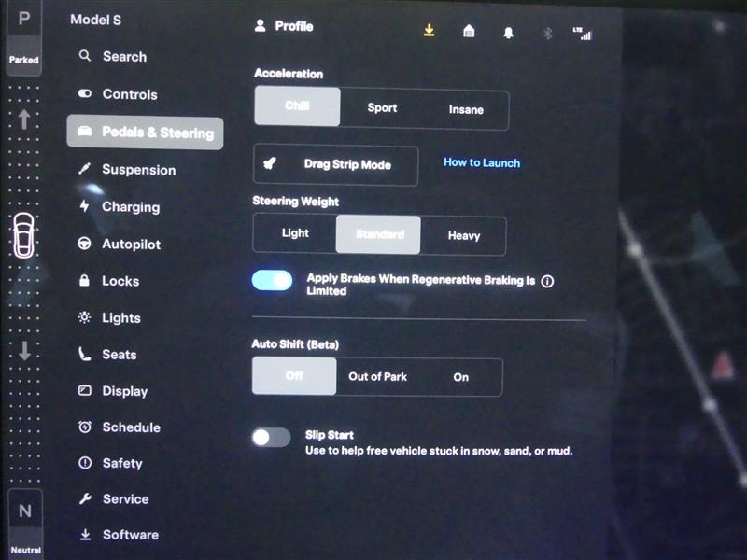Set Acceleration to Sport
Image resolution: width=747 pixels, height=560 pixels.
coord(382,107)
